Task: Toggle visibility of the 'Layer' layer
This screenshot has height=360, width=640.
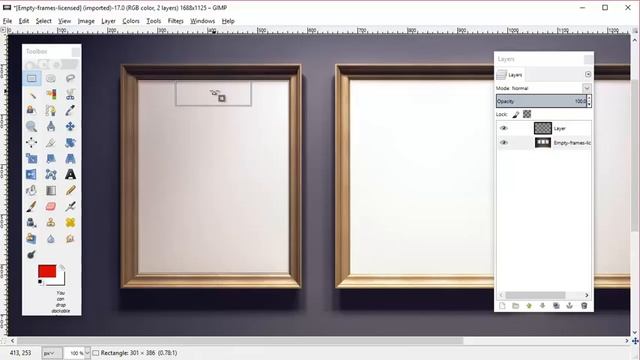Action: point(504,128)
